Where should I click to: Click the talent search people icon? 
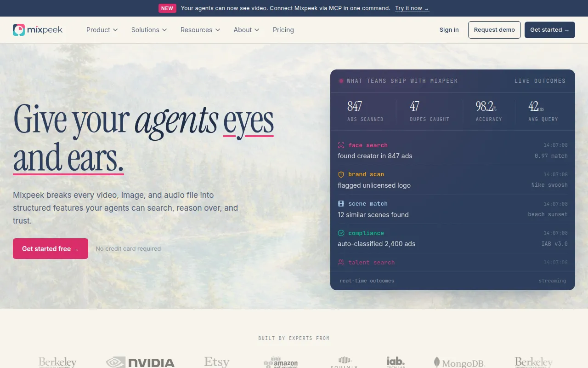[x=341, y=262]
